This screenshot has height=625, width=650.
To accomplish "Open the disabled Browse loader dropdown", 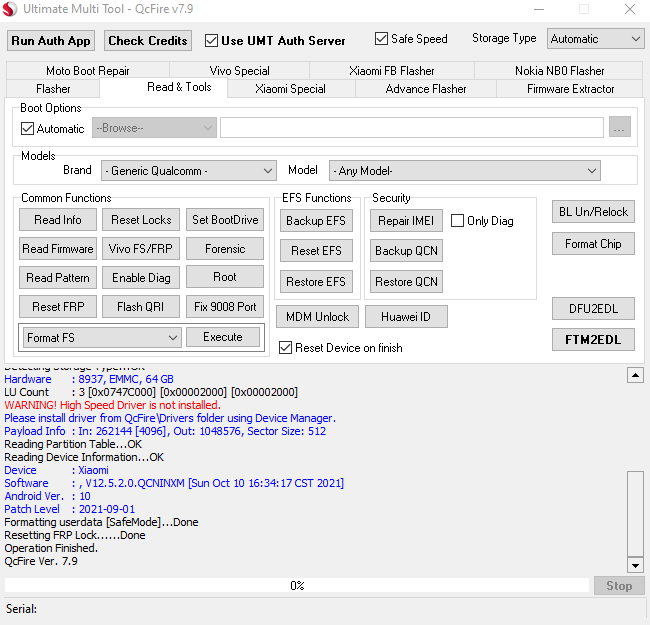I will (x=154, y=128).
